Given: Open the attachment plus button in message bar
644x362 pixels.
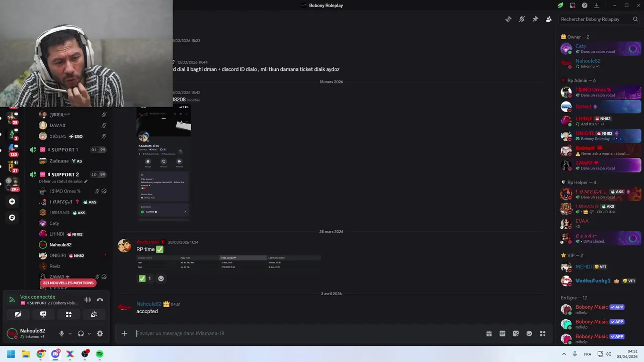Looking at the screenshot, I should [124, 333].
